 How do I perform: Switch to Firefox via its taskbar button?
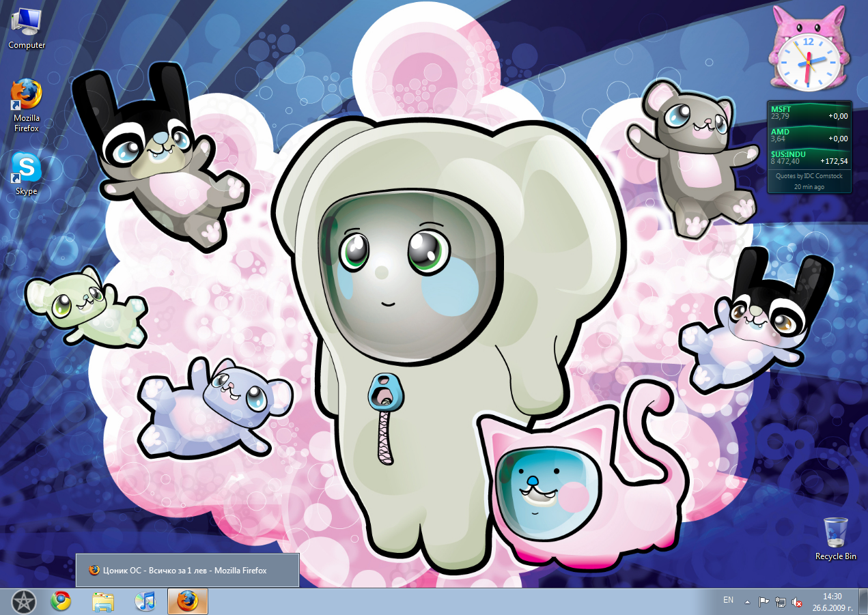point(187,601)
